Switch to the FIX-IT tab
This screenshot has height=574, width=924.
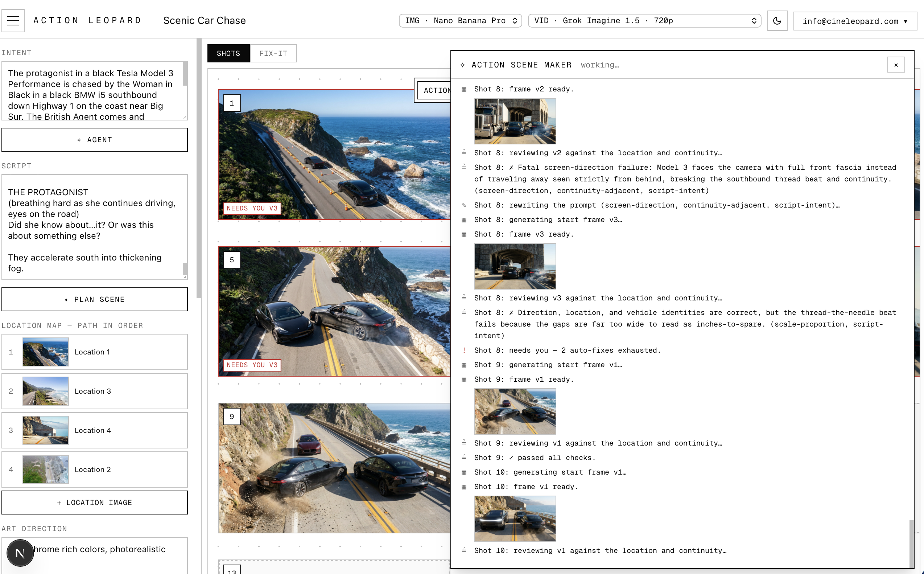273,53
